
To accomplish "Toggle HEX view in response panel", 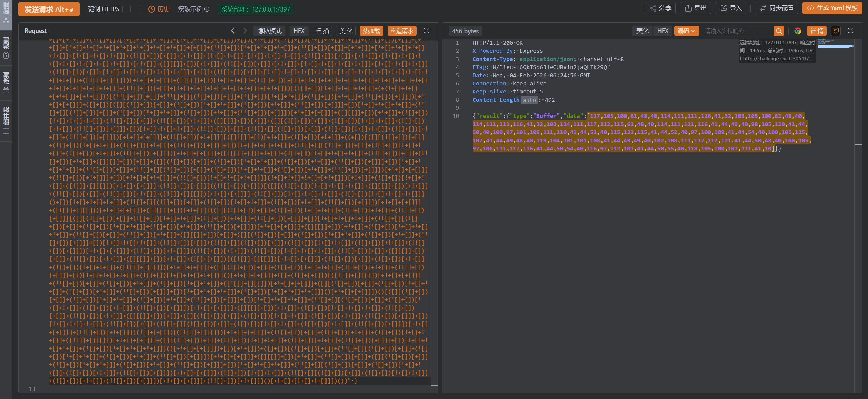I will [x=663, y=31].
